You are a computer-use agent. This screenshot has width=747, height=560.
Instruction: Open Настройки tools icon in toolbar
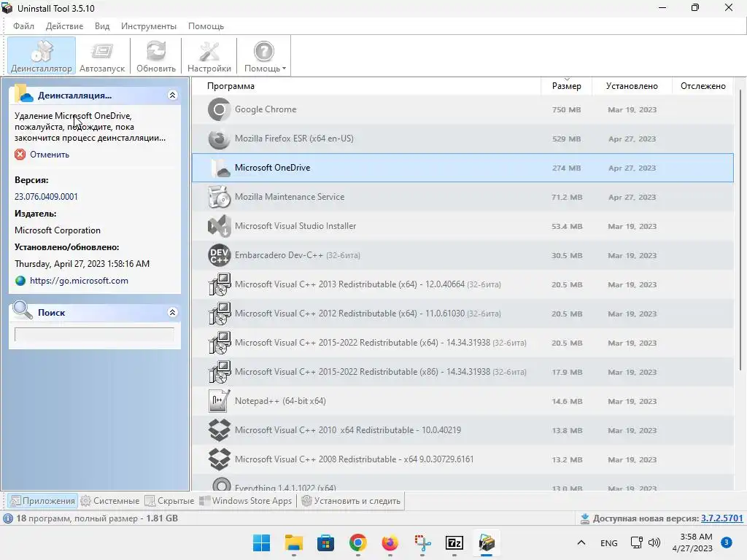point(209,55)
